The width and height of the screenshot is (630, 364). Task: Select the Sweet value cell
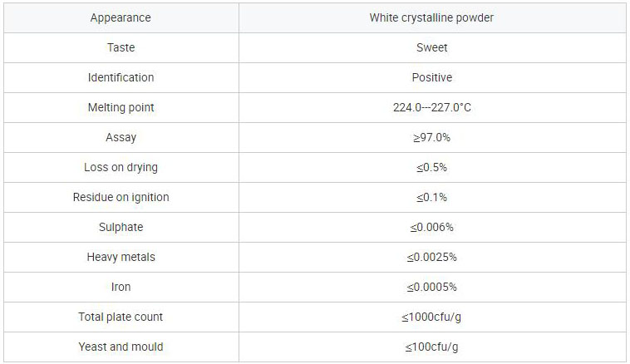point(431,47)
